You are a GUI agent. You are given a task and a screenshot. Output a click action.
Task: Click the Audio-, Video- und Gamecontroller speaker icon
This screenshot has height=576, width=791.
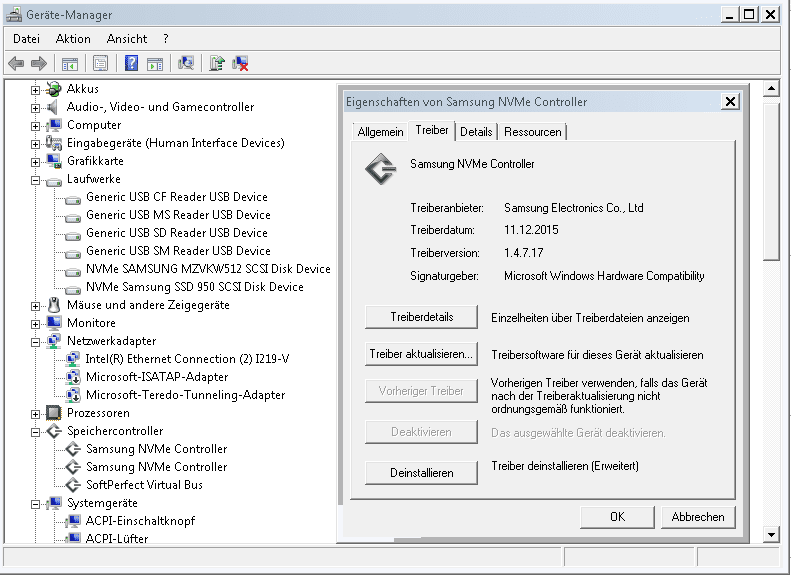52,107
